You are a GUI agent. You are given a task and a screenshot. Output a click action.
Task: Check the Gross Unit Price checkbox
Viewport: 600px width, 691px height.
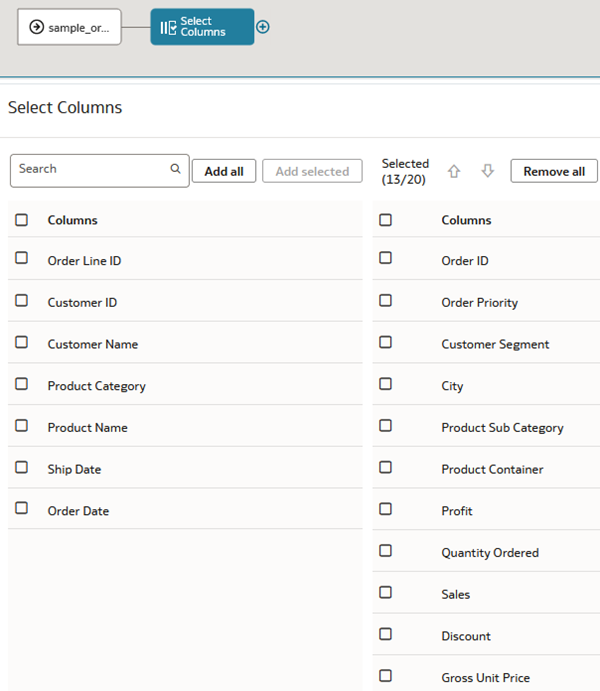(386, 676)
